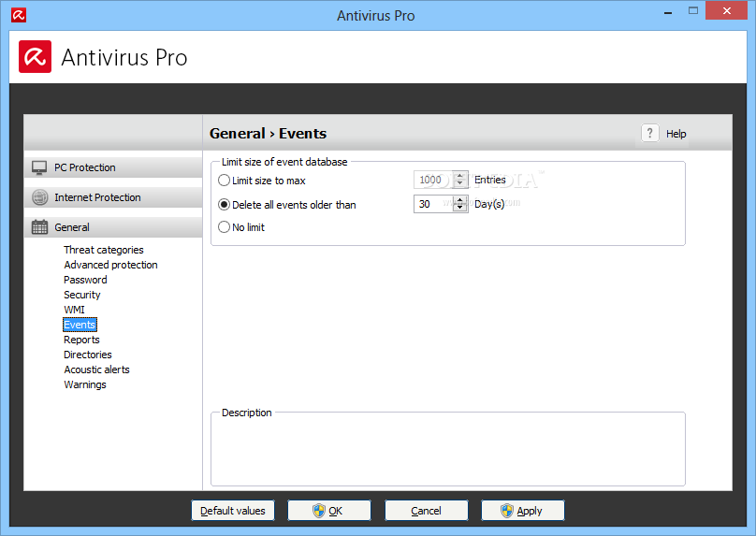The height and width of the screenshot is (536, 756).
Task: Go to Security settings
Action: click(x=82, y=295)
